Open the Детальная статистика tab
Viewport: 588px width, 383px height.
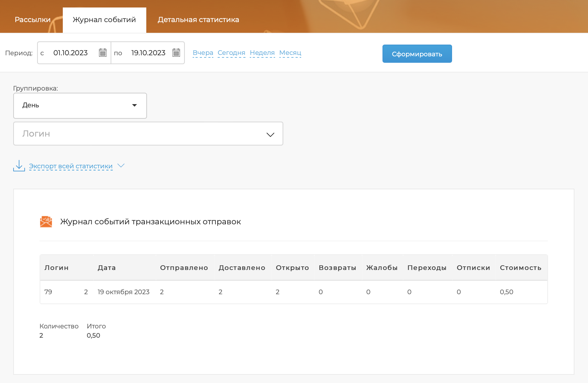coord(198,20)
